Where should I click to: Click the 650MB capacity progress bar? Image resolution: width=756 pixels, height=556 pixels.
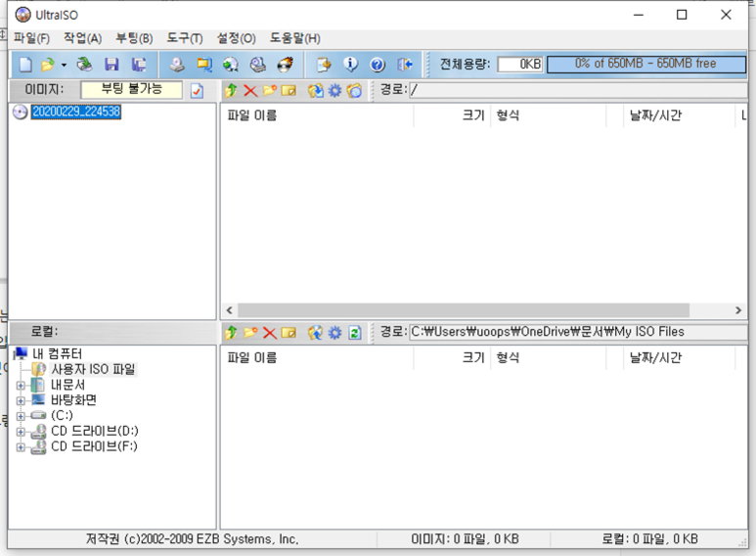click(646, 64)
